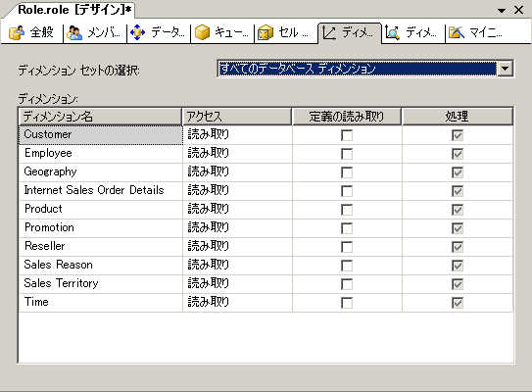Open the セル (Cell Data) tab icon
Image resolution: width=532 pixels, height=392 pixels.
266,33
